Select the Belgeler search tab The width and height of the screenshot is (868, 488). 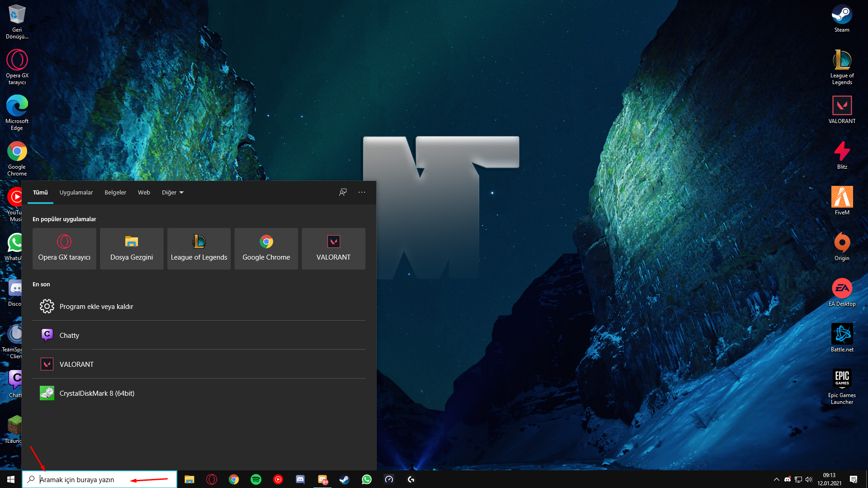click(x=115, y=192)
